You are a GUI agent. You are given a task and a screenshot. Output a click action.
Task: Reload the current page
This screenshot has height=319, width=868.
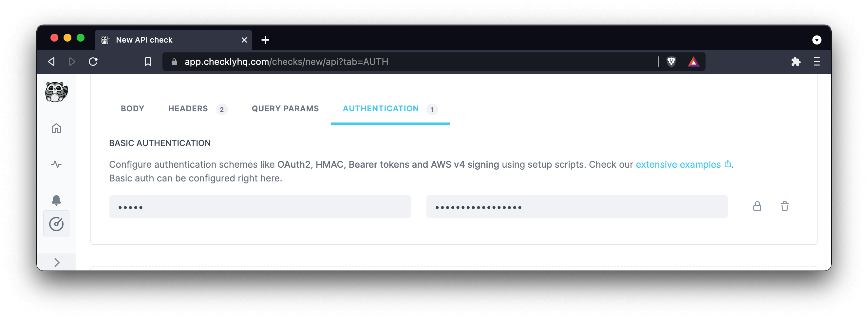(x=93, y=62)
